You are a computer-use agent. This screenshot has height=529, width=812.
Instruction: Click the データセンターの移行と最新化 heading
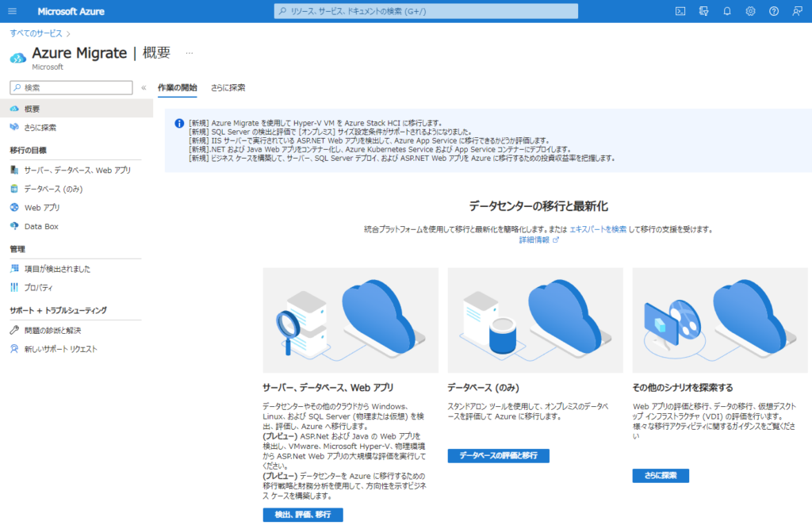(x=538, y=206)
